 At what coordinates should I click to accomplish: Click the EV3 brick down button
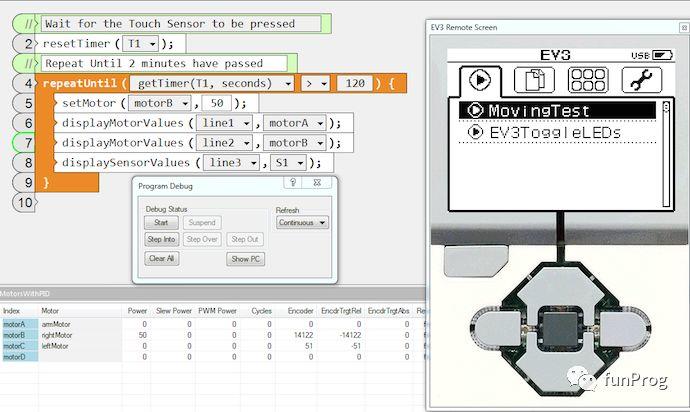[x=560, y=370]
